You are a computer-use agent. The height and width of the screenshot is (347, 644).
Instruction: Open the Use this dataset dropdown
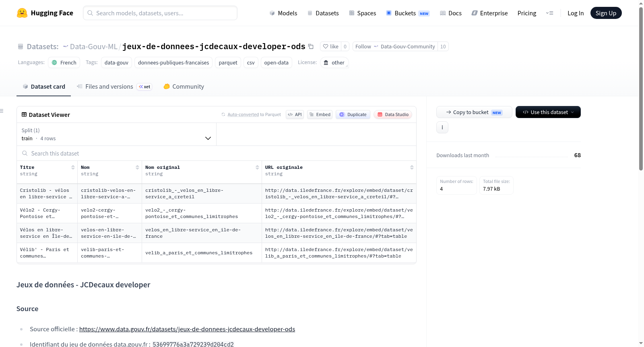548,112
